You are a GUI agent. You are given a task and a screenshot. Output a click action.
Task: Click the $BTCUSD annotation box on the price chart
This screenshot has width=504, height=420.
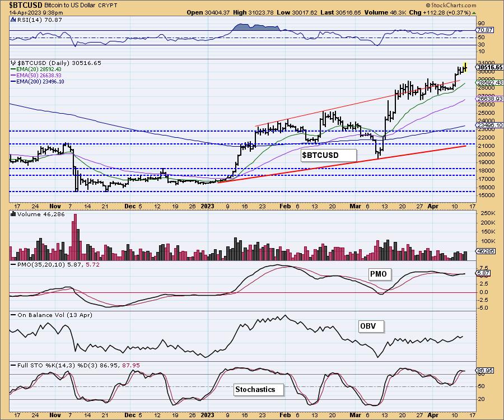(329, 155)
